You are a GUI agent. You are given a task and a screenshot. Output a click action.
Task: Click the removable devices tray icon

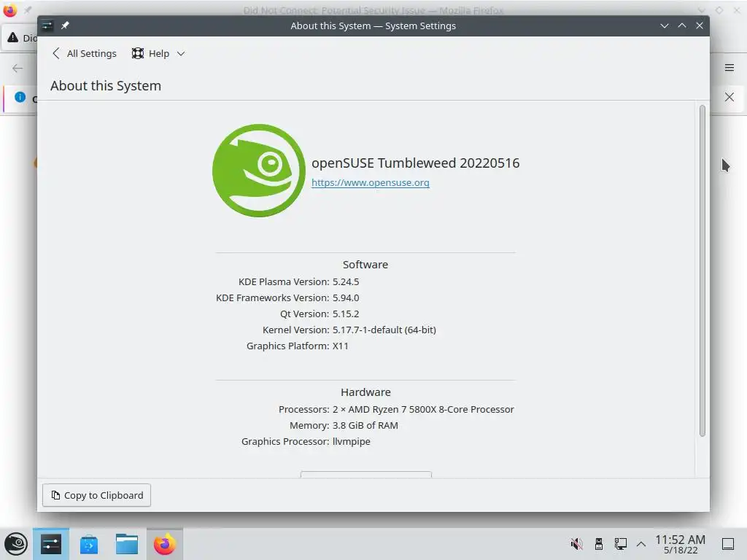(x=599, y=544)
